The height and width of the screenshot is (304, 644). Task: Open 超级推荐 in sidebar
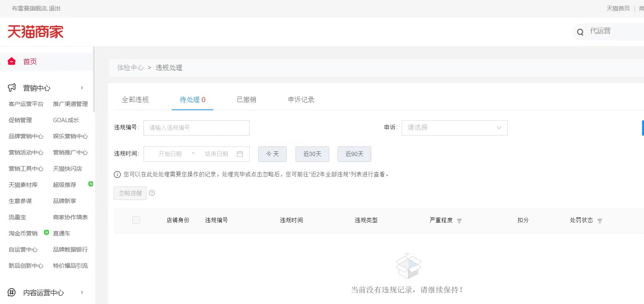[x=64, y=185]
